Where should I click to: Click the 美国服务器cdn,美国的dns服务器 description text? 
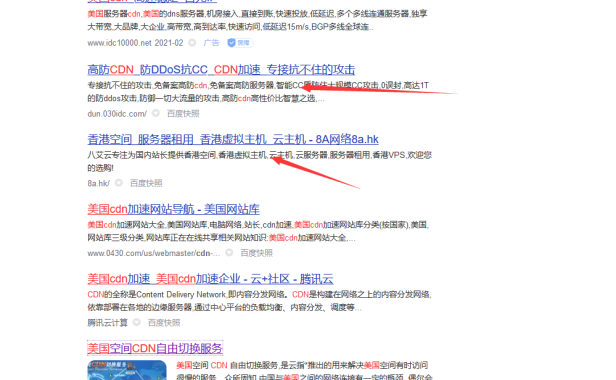[x=257, y=20]
